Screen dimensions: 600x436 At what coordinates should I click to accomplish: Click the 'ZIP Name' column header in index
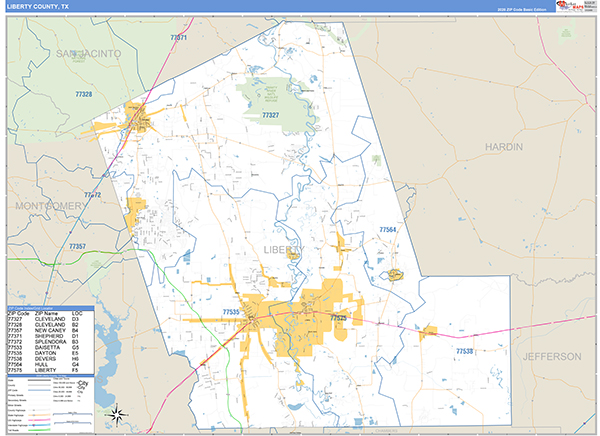pyautogui.click(x=47, y=314)
